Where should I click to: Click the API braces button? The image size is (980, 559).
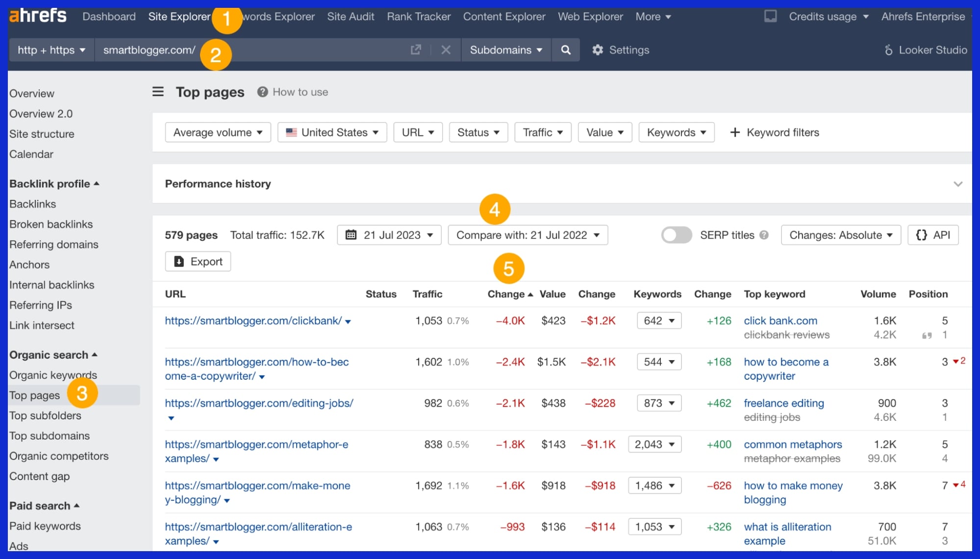pyautogui.click(x=933, y=235)
